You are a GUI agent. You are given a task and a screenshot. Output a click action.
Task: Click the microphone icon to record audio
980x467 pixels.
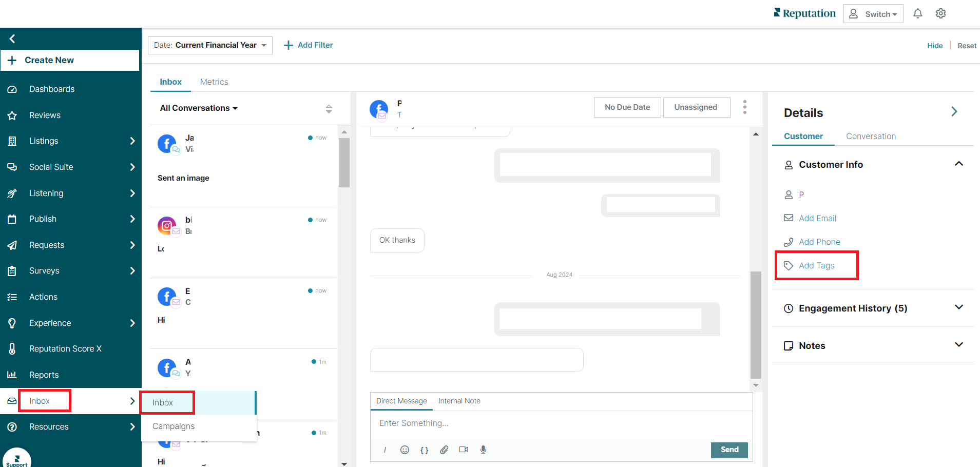(483, 450)
